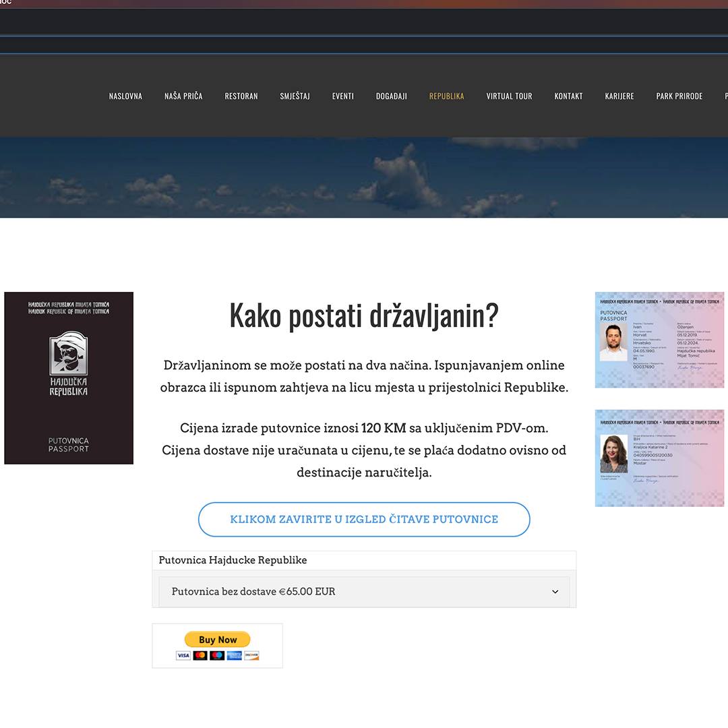
Task: Click the heading Kako postati državljanin?
Action: [x=364, y=315]
